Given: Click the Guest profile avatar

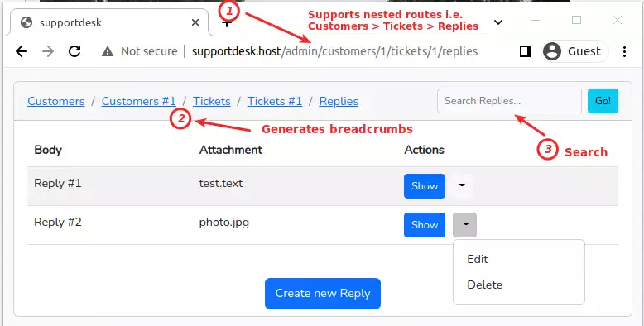Looking at the screenshot, I should 552,51.
